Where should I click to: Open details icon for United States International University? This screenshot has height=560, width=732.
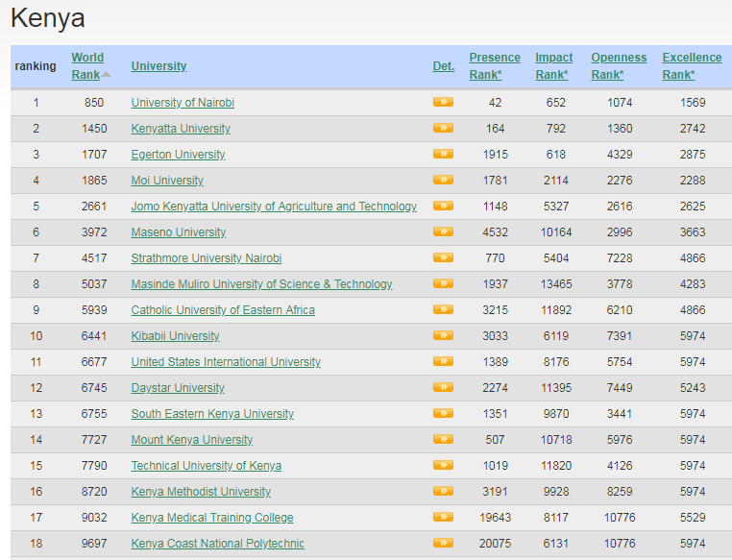[443, 361]
